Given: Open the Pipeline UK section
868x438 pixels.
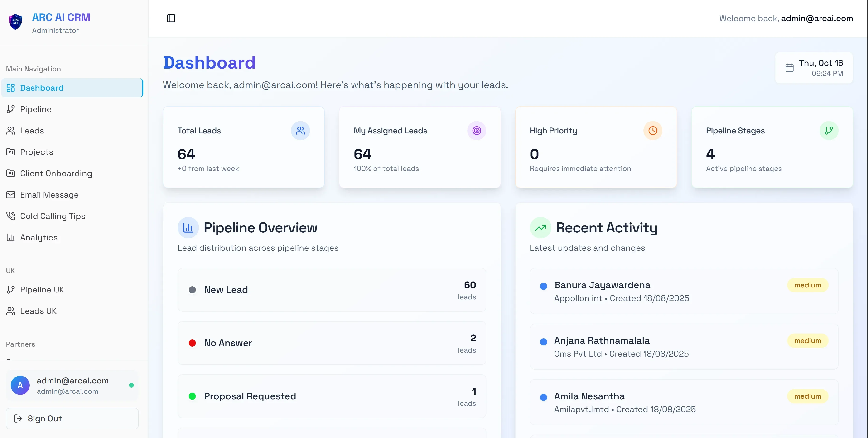Looking at the screenshot, I should click(42, 290).
